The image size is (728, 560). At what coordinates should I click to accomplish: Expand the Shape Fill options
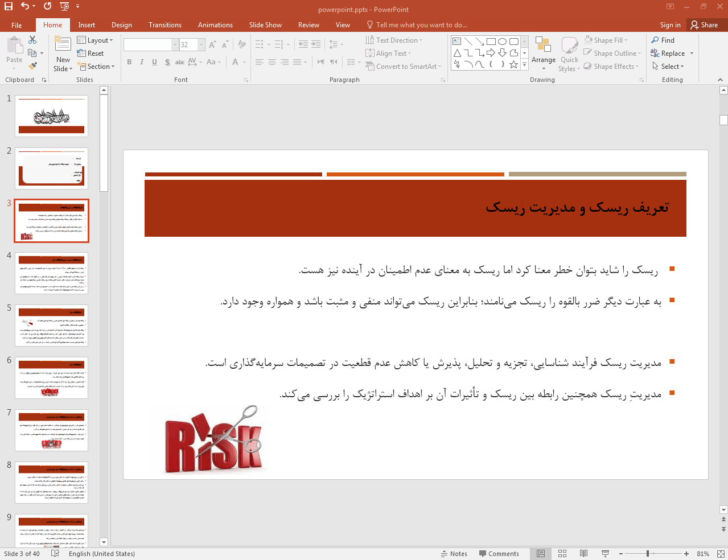click(x=626, y=39)
